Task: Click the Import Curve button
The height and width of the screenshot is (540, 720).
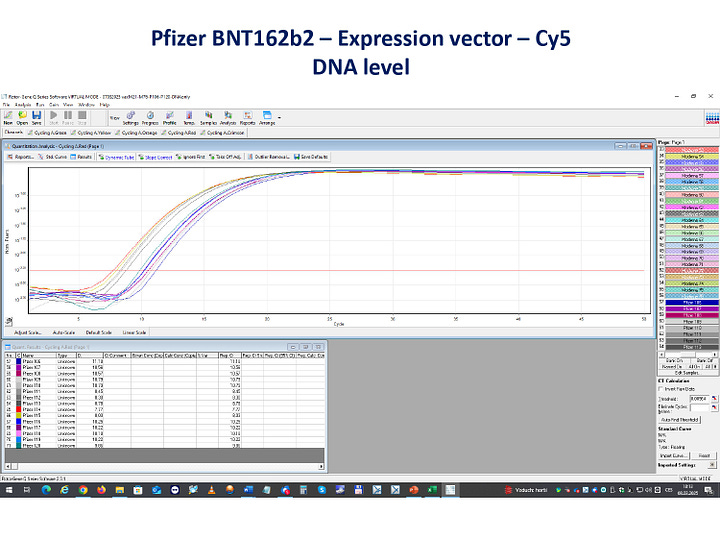Action: tap(674, 456)
